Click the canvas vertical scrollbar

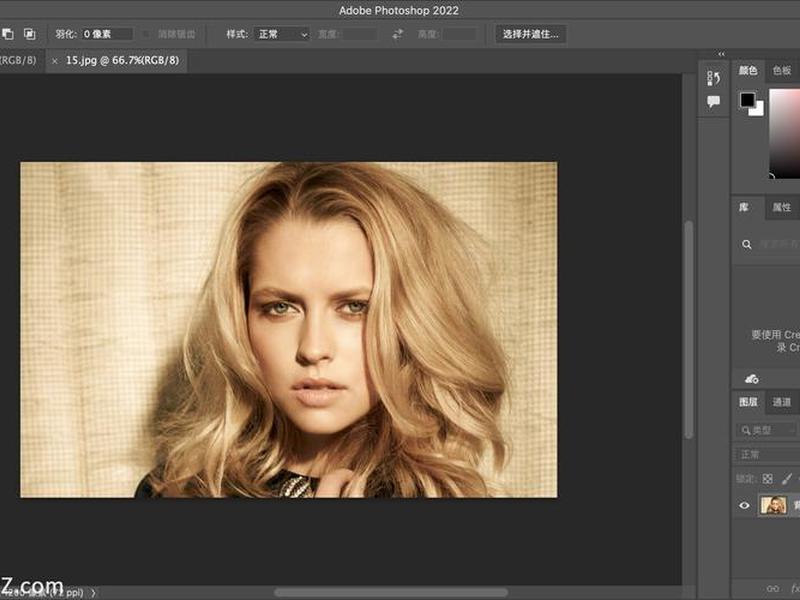[689, 329]
